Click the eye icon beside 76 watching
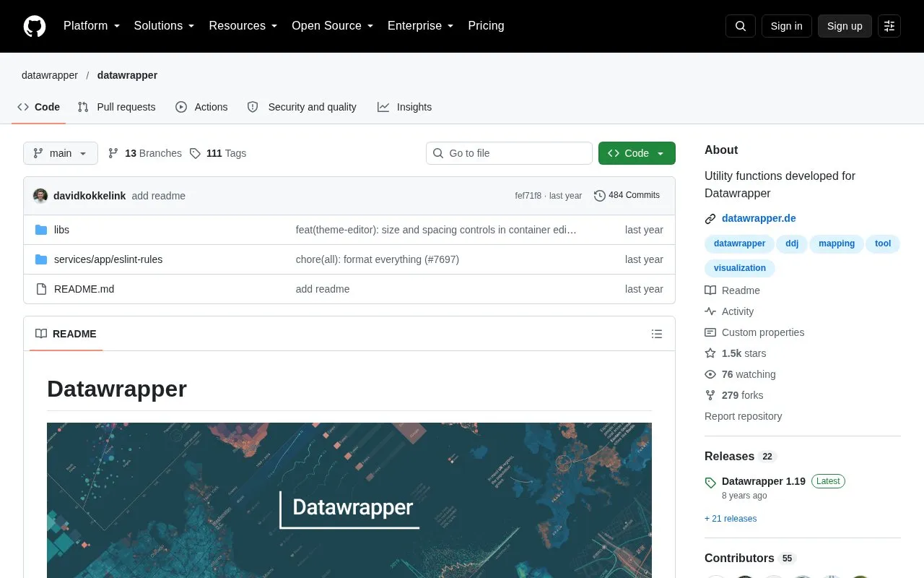Image resolution: width=924 pixels, height=578 pixels. pos(710,374)
